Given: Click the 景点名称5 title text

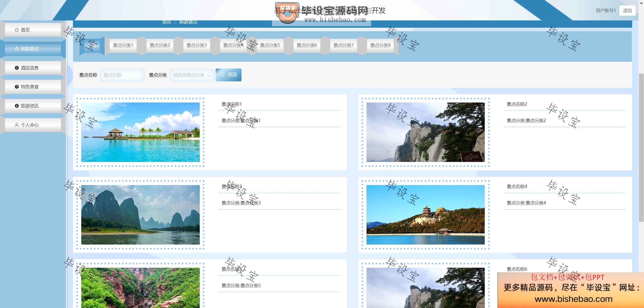Looking at the screenshot, I should (x=231, y=269).
